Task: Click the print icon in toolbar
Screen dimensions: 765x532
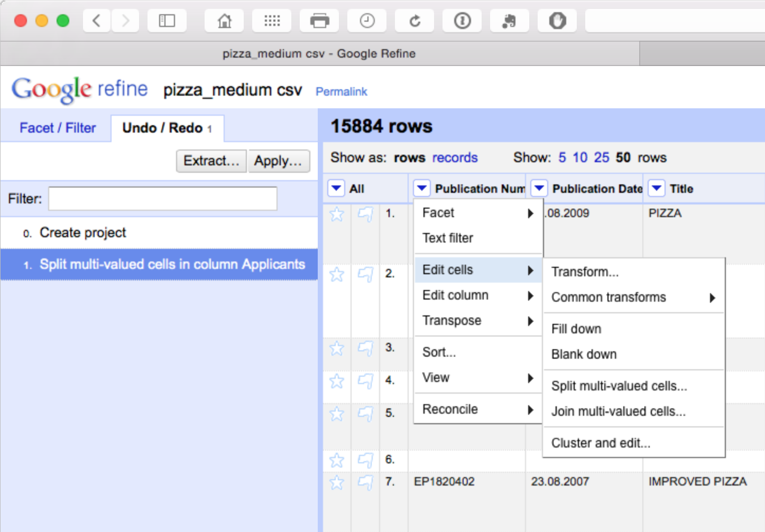Action: [x=319, y=21]
